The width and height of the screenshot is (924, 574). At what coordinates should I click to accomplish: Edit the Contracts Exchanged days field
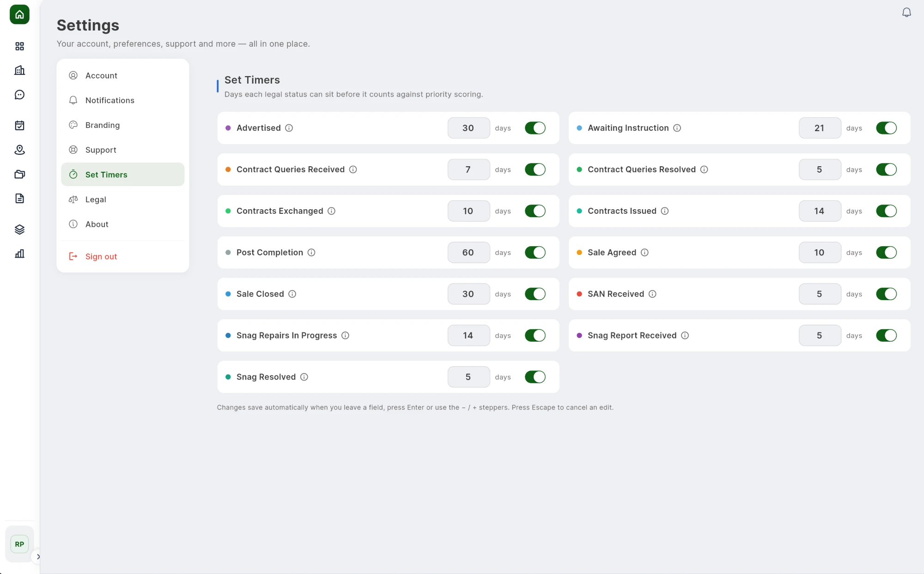pyautogui.click(x=468, y=211)
